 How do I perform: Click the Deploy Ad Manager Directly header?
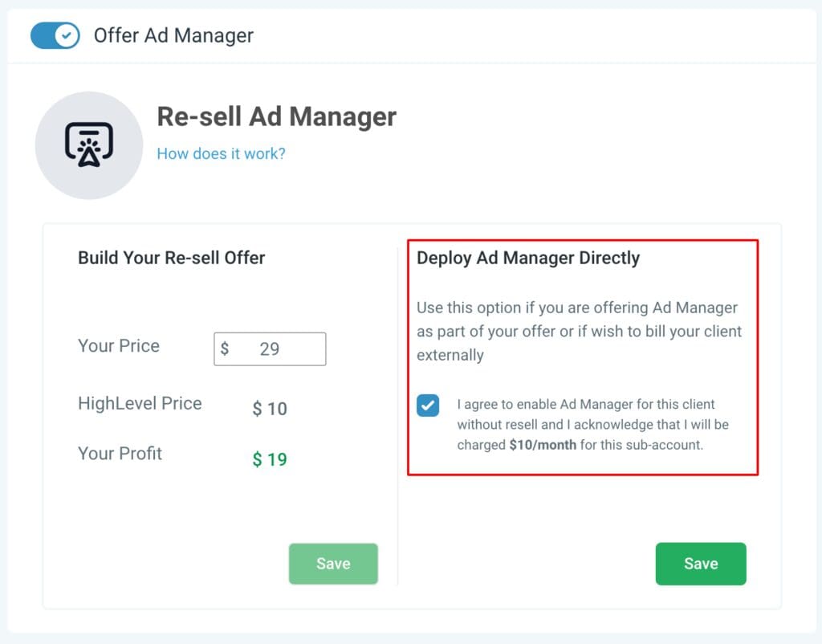coord(528,258)
